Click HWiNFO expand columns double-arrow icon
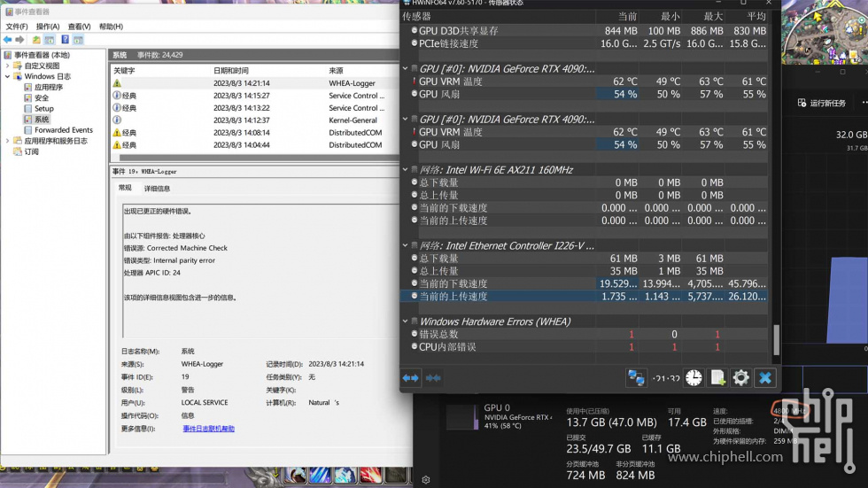 (x=411, y=378)
